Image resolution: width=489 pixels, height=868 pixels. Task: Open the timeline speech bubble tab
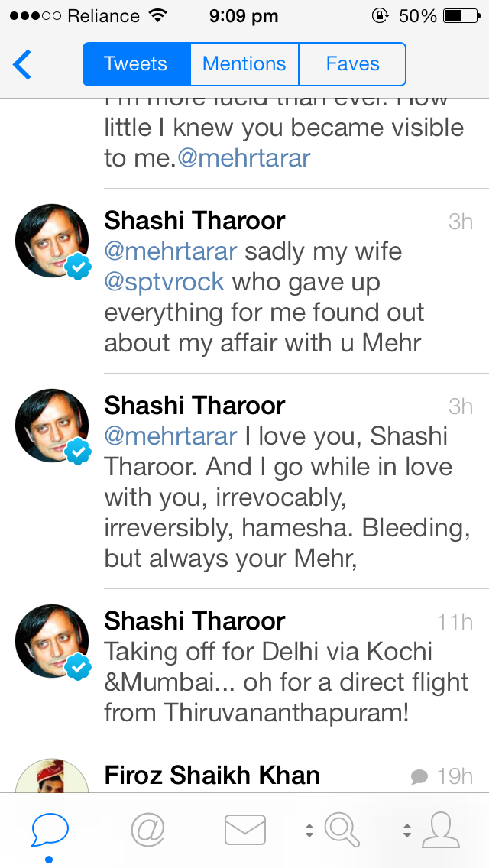(48, 828)
